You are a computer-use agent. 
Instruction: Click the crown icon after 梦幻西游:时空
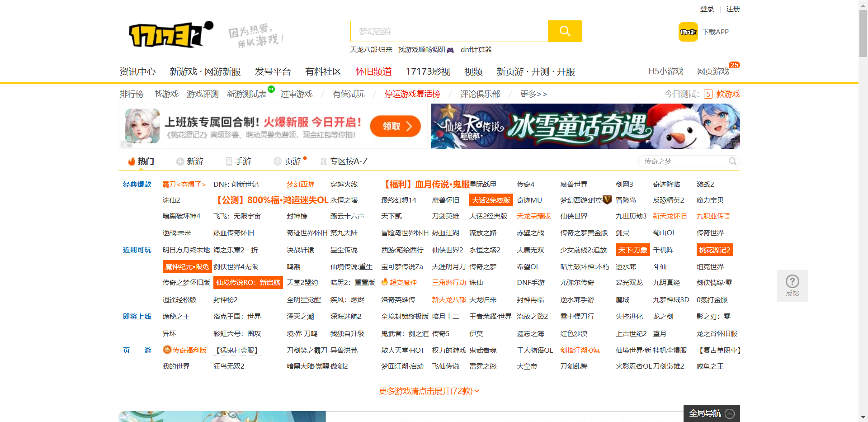coord(607,199)
